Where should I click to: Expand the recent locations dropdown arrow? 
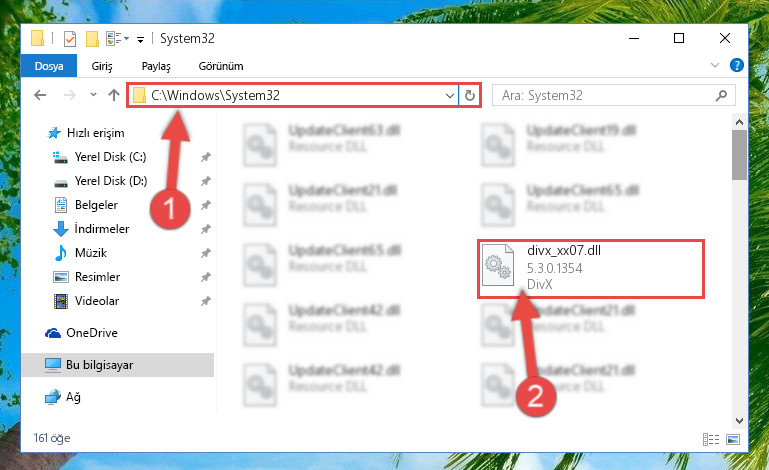point(93,95)
